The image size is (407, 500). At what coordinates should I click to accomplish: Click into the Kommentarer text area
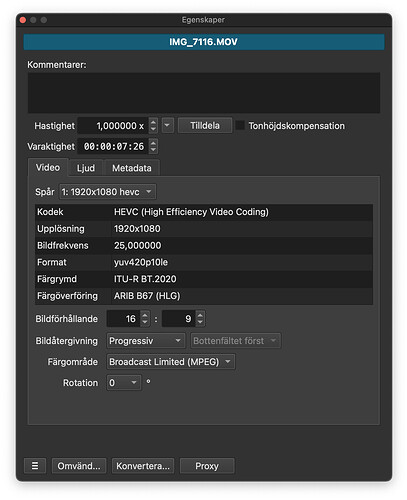204,93
